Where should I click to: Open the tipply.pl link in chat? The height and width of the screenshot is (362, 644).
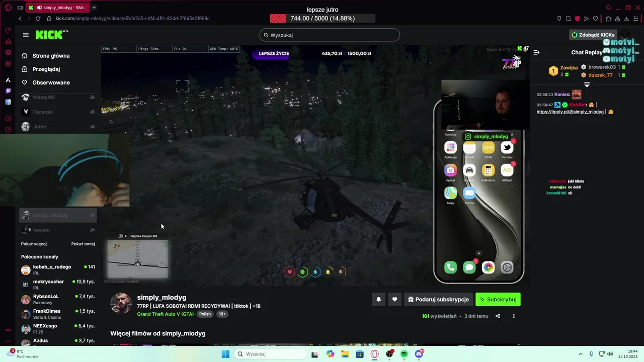pos(570,112)
